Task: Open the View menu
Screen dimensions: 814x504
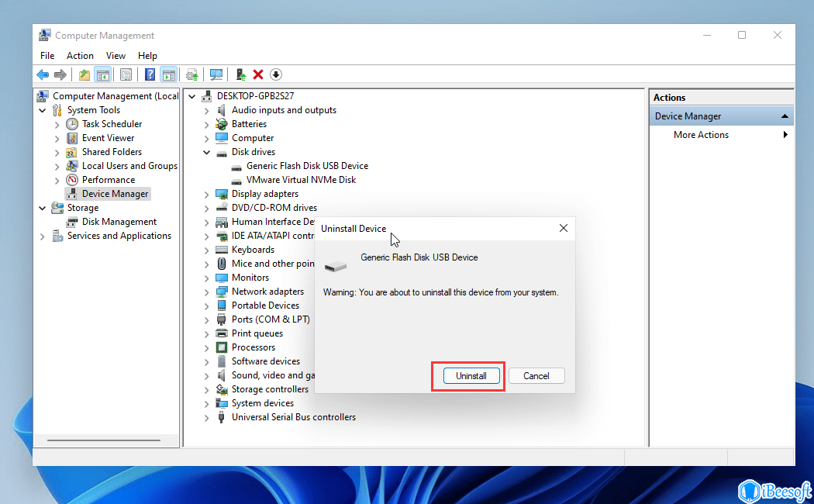Action: click(x=116, y=56)
